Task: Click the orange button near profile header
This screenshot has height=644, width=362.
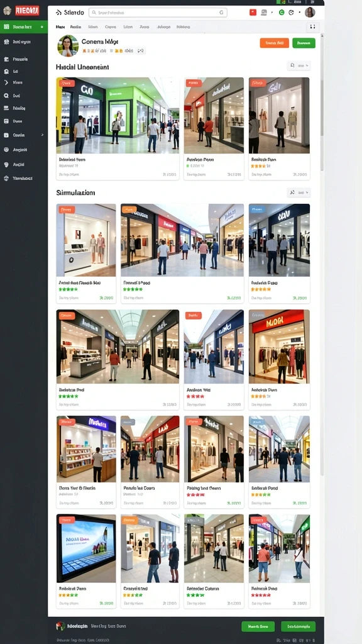Action: click(274, 43)
